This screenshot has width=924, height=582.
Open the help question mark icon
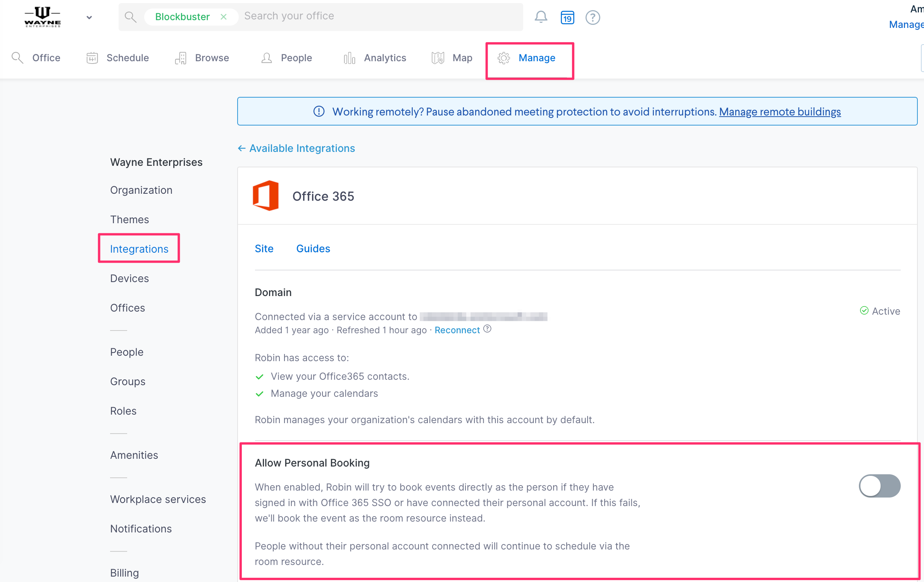point(593,17)
